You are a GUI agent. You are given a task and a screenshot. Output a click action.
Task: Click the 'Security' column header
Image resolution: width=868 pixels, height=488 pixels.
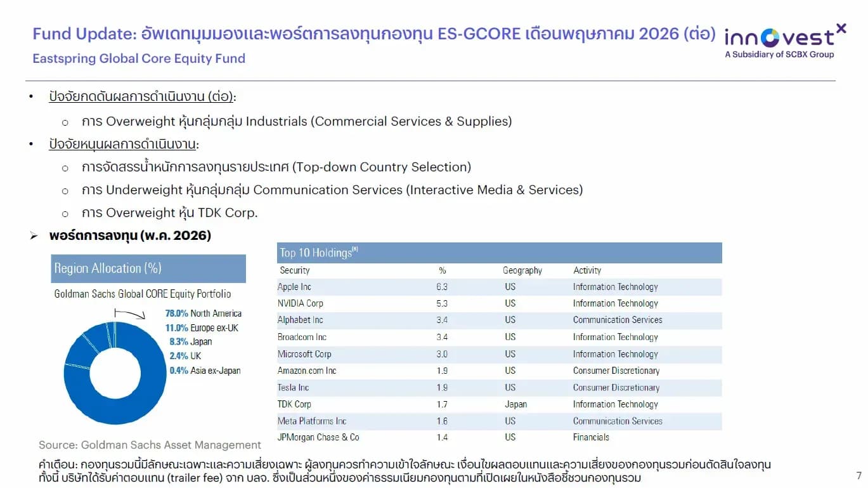[x=295, y=270]
